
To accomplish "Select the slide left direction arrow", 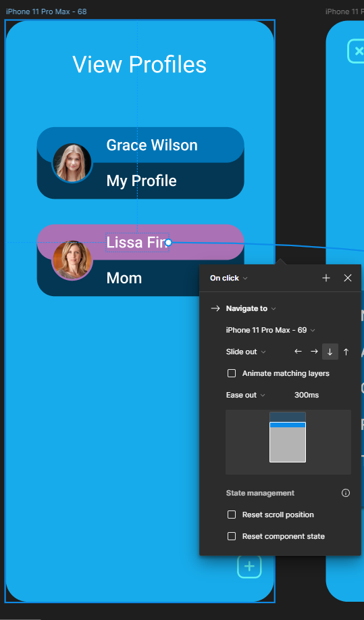I will (298, 352).
